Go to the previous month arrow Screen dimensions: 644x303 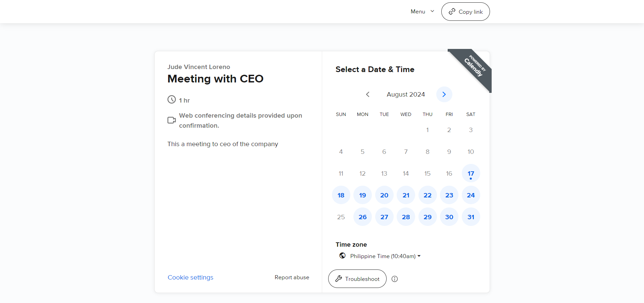(x=368, y=95)
